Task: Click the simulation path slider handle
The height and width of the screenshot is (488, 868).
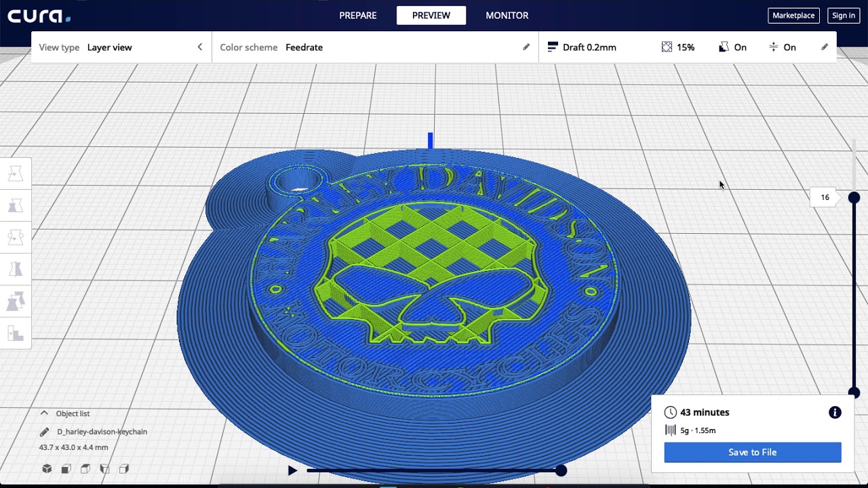Action: coord(561,470)
